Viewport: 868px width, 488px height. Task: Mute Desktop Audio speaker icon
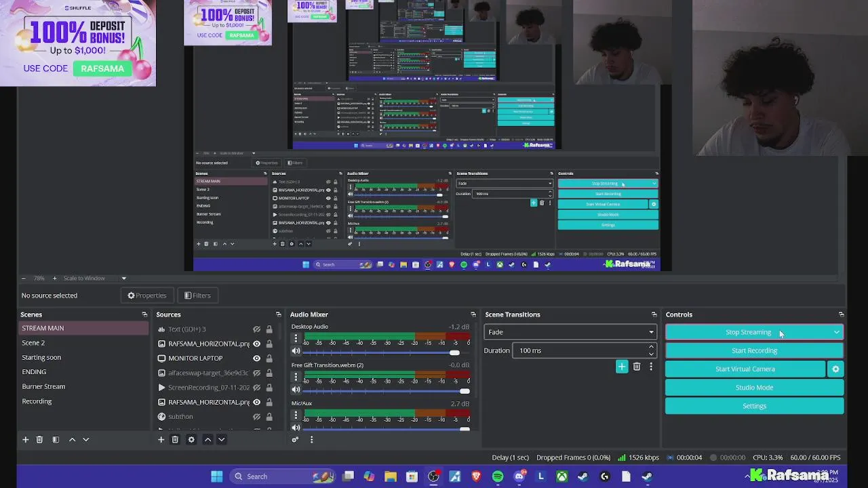coord(296,351)
